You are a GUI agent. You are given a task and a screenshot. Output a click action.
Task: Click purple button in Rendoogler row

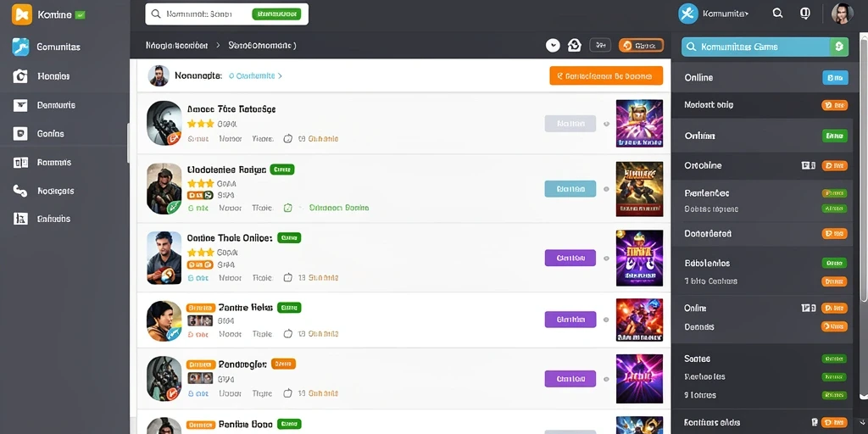point(570,379)
